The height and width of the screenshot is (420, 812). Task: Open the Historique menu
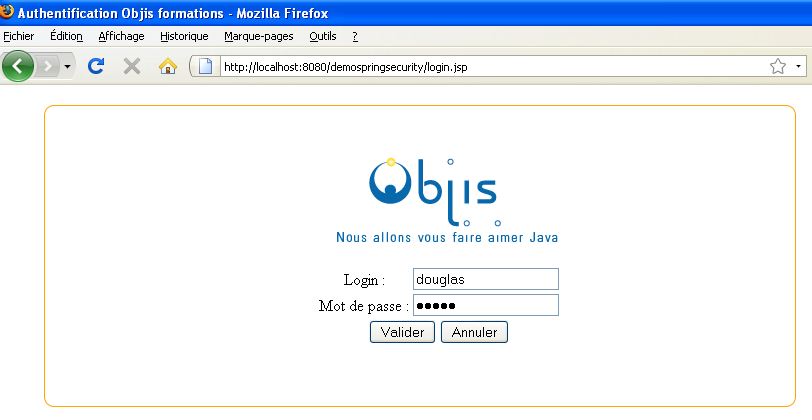[184, 36]
